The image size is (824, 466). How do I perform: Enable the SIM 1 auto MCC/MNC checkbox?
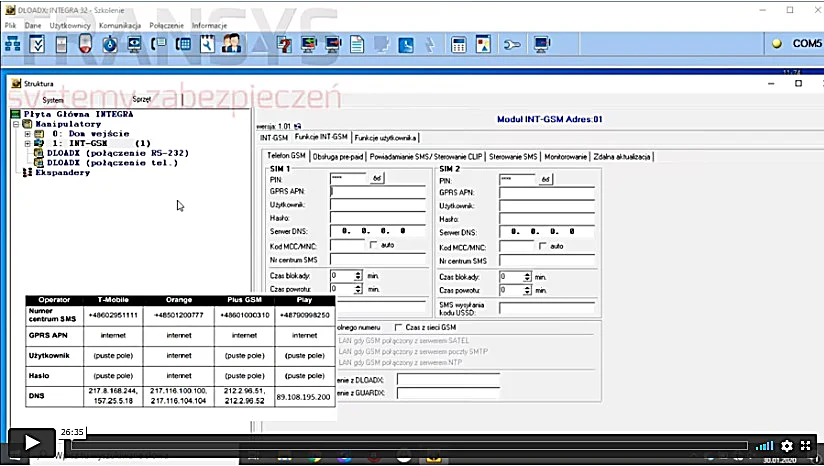[x=374, y=245]
